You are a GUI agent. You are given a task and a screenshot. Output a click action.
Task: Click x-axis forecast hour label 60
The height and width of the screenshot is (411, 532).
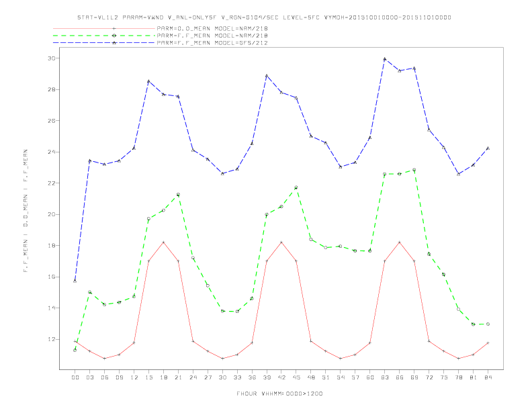tap(370, 377)
